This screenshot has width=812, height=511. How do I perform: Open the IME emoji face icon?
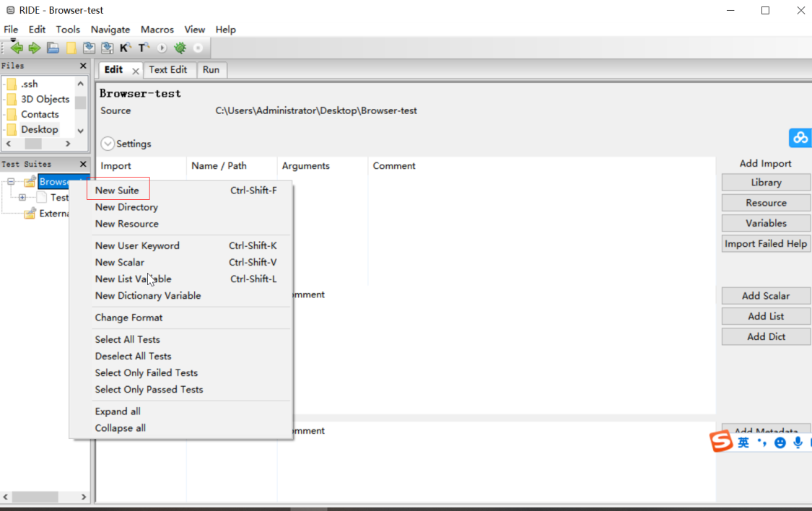tap(780, 442)
